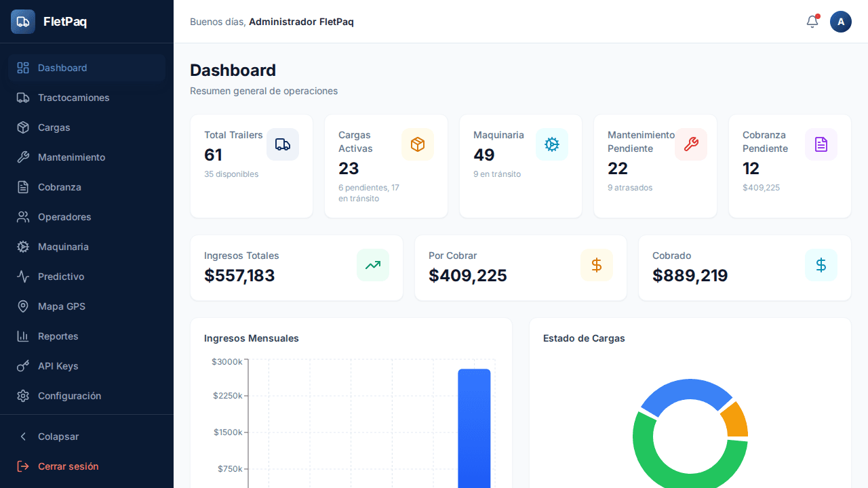Click the Dashboard grid icon in sidebar

coord(23,68)
